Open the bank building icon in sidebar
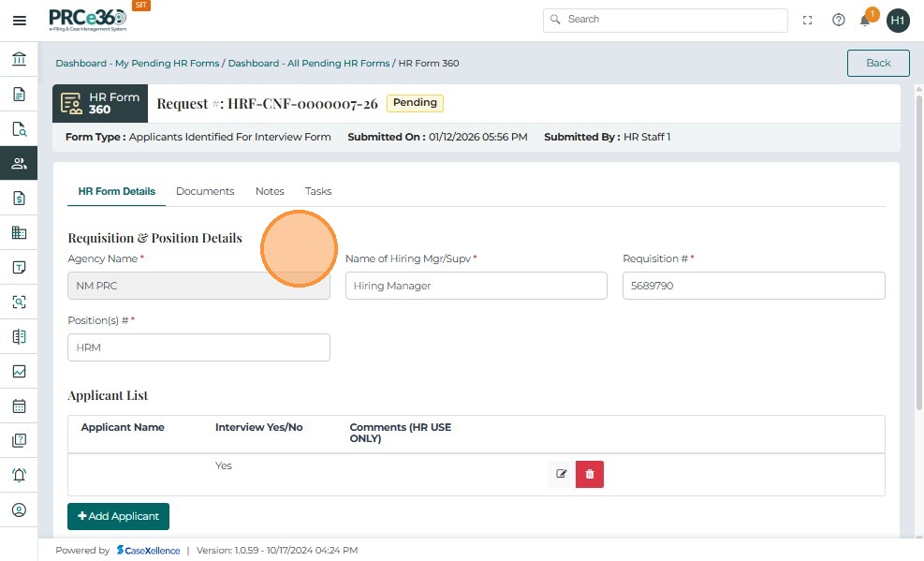This screenshot has width=924, height=561. pos(19,60)
